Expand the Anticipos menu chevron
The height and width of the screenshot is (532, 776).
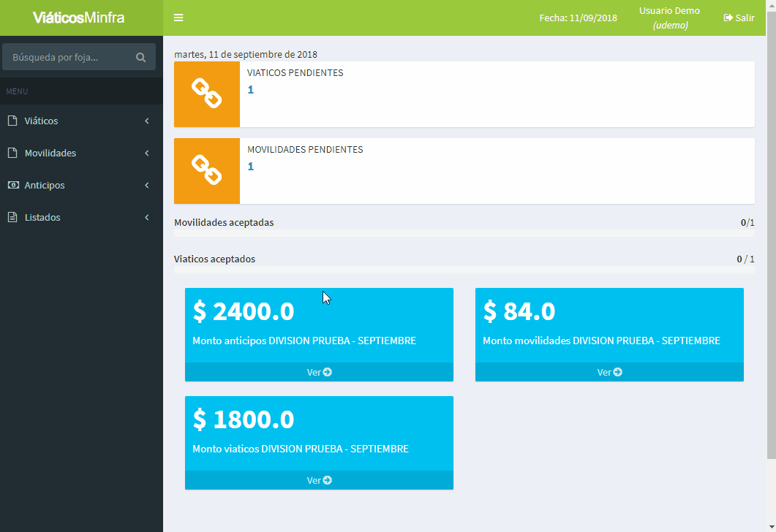(147, 185)
